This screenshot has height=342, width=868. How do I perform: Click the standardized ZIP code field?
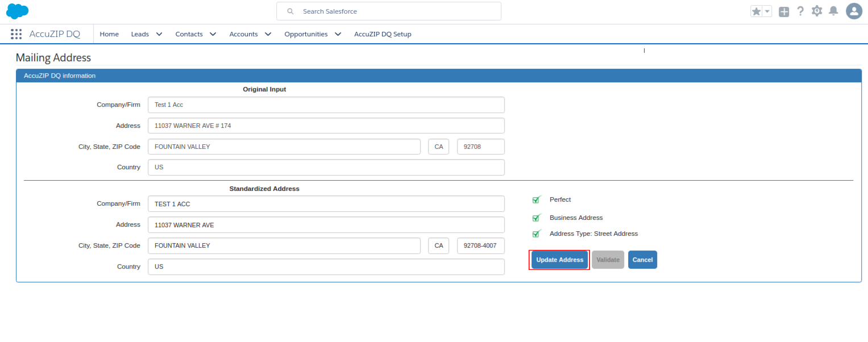click(480, 245)
